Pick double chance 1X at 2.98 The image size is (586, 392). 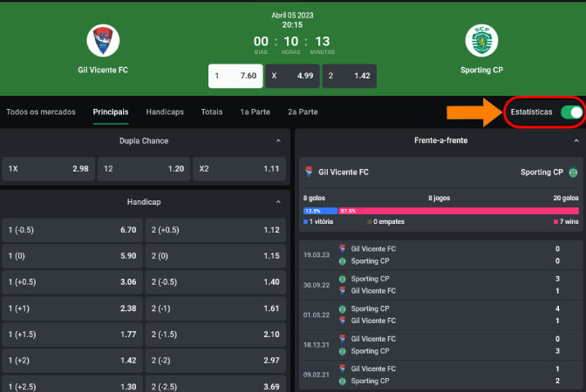(48, 169)
